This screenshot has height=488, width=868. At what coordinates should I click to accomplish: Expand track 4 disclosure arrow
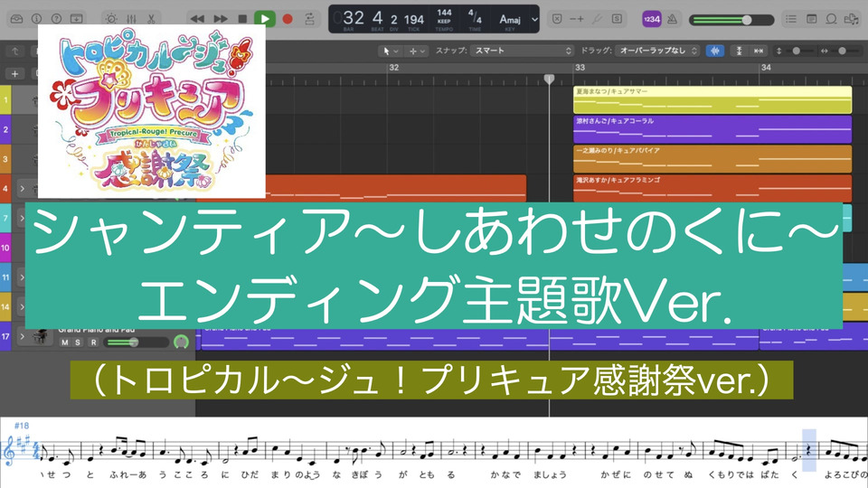tap(22, 189)
